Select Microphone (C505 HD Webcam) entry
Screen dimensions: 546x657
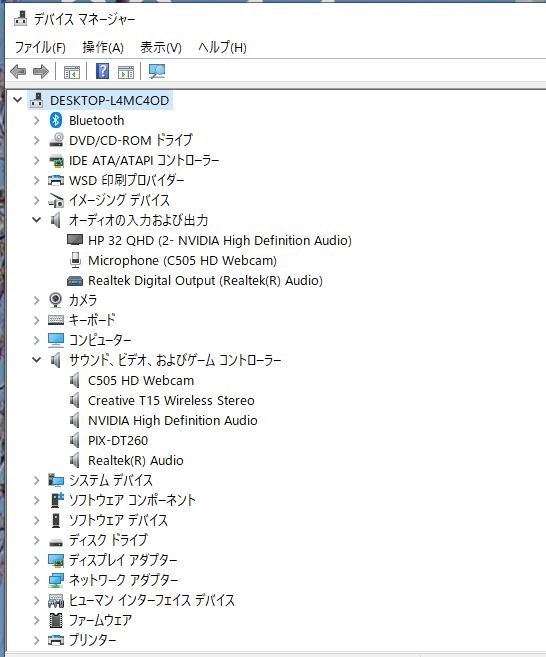point(182,261)
